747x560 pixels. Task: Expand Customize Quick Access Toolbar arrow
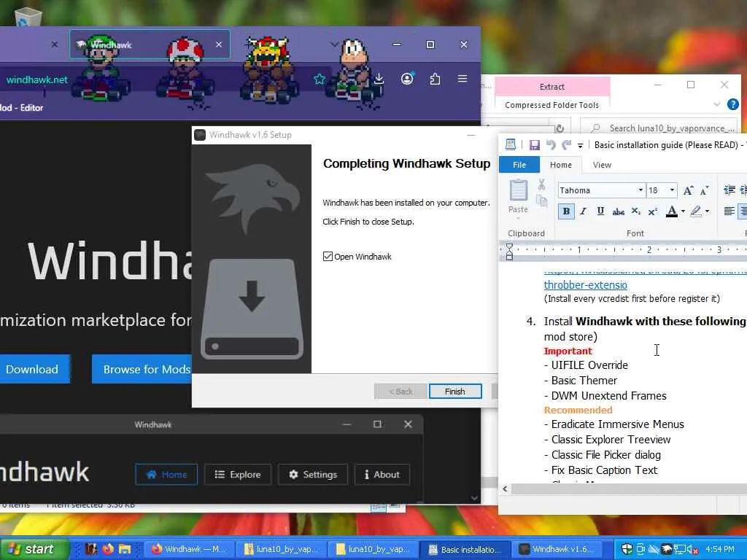(x=580, y=145)
